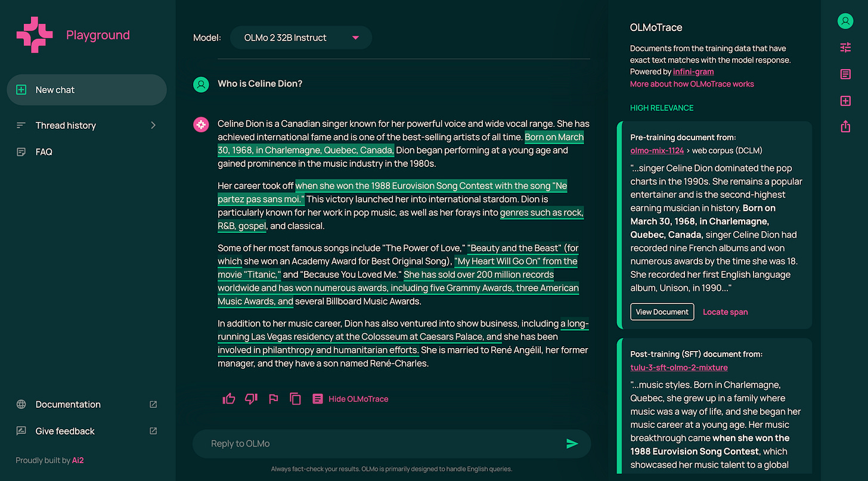Flag the OLMo response for review

point(273,398)
